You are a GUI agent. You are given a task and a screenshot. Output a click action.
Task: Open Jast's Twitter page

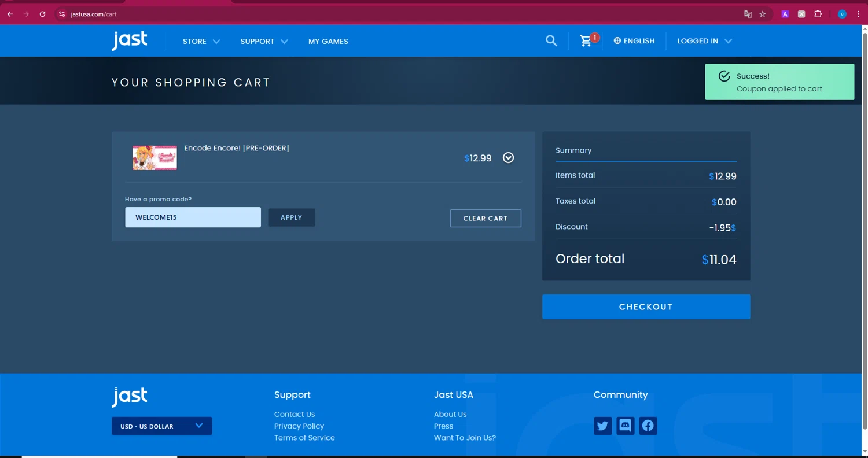tap(602, 426)
